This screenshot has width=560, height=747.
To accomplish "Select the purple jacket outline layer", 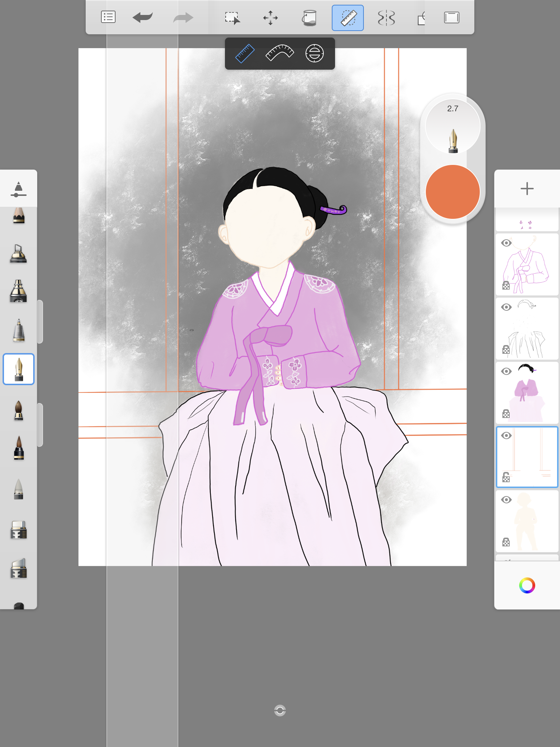I will click(x=527, y=264).
